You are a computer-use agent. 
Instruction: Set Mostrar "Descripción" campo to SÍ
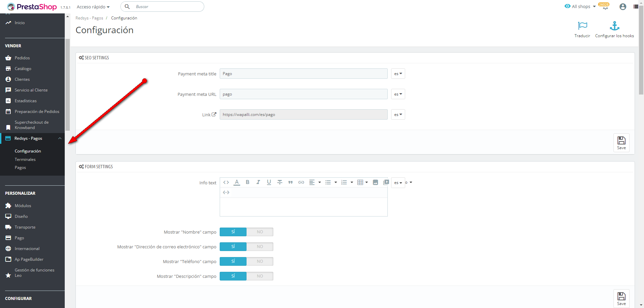point(233,276)
